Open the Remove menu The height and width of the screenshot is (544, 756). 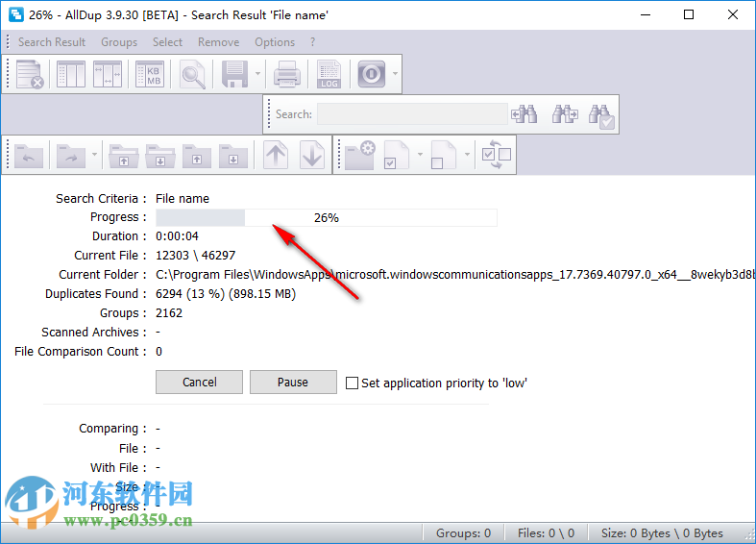[218, 42]
